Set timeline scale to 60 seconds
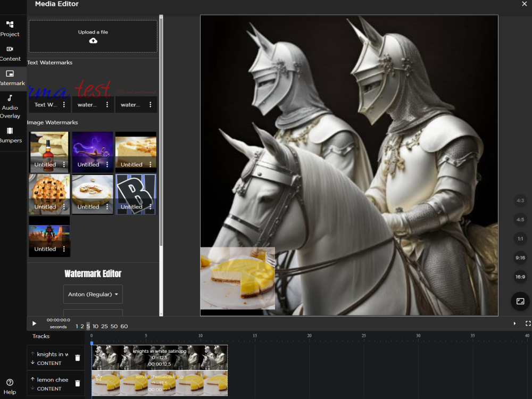This screenshot has width=532, height=399. pos(124,326)
